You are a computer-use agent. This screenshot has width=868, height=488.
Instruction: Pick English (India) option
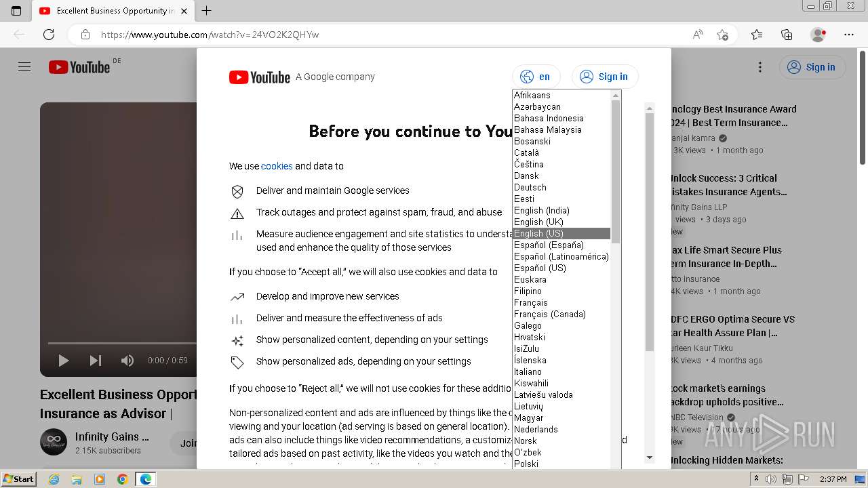click(x=561, y=210)
